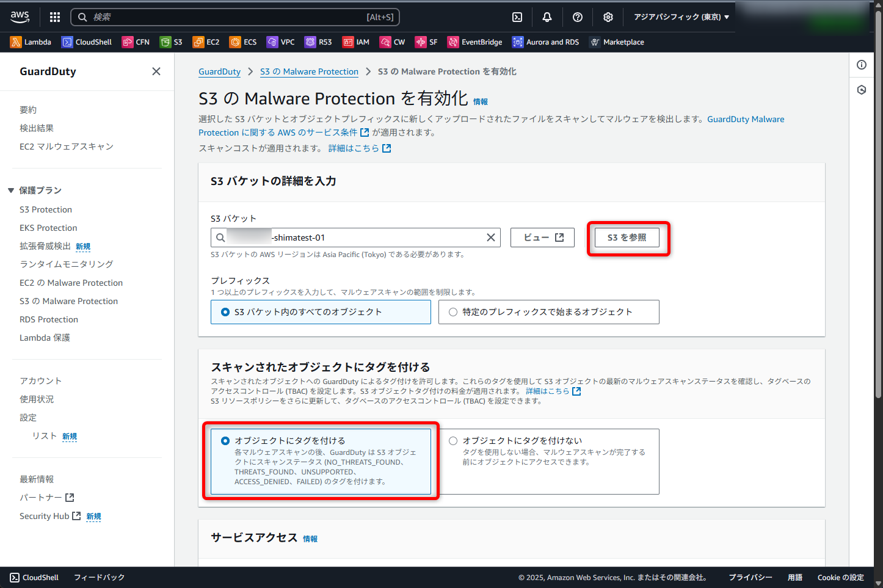The width and height of the screenshot is (883, 588).
Task: Open EC2 マルウェアスキャン in sidebar
Action: (x=67, y=147)
